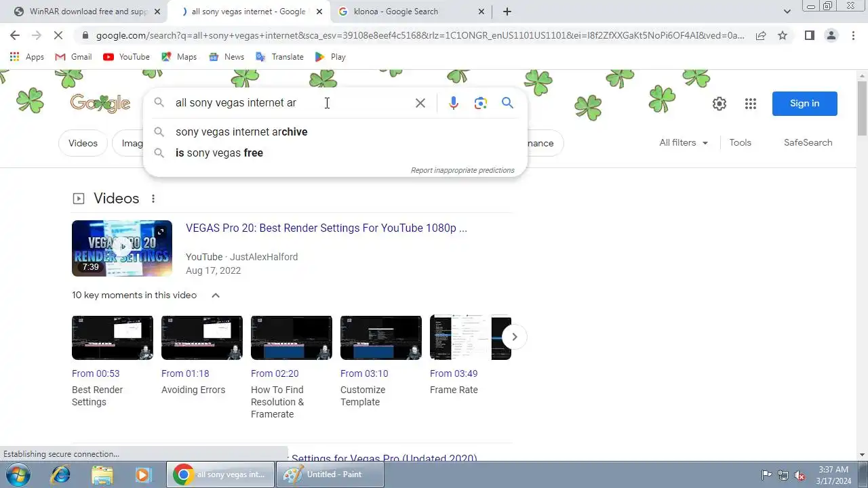Image resolution: width=868 pixels, height=488 pixels.
Task: Open Google quick settings gear
Action: click(719, 104)
